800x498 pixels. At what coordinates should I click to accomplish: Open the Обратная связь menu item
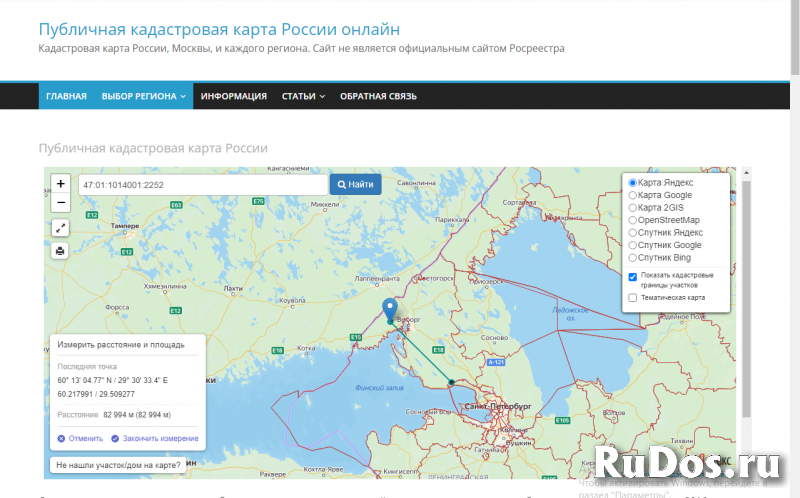(x=378, y=96)
